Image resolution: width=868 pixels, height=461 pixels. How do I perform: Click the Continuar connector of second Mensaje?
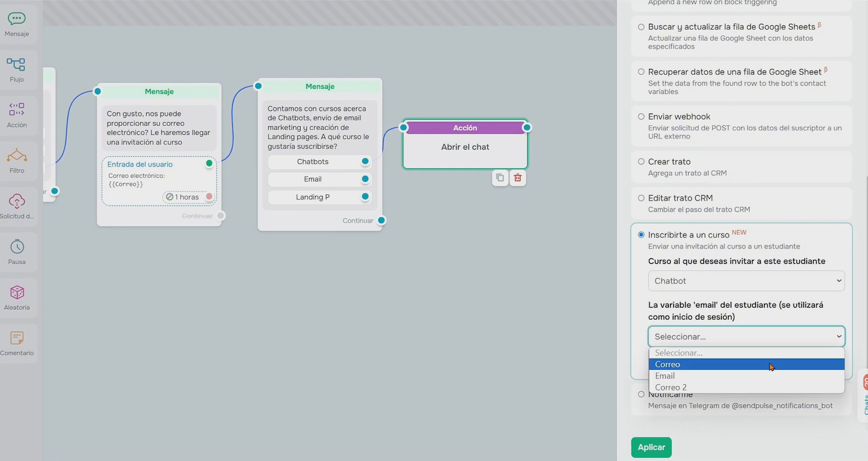point(382,221)
